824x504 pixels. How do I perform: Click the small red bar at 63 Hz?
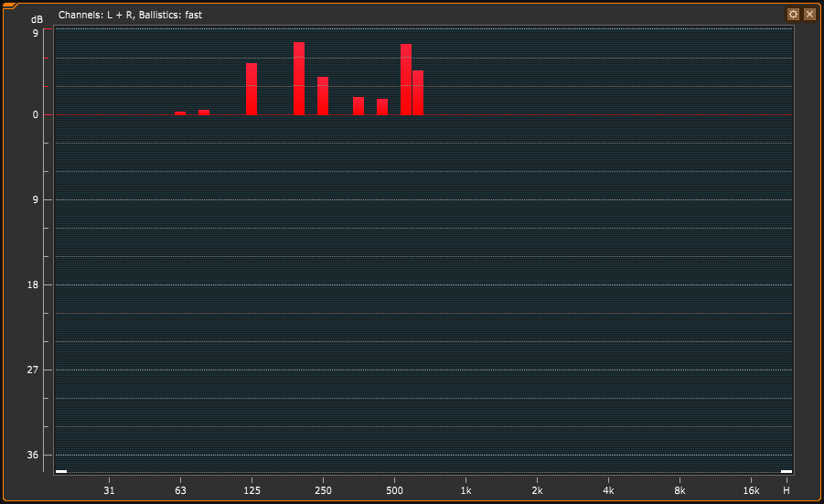180,113
